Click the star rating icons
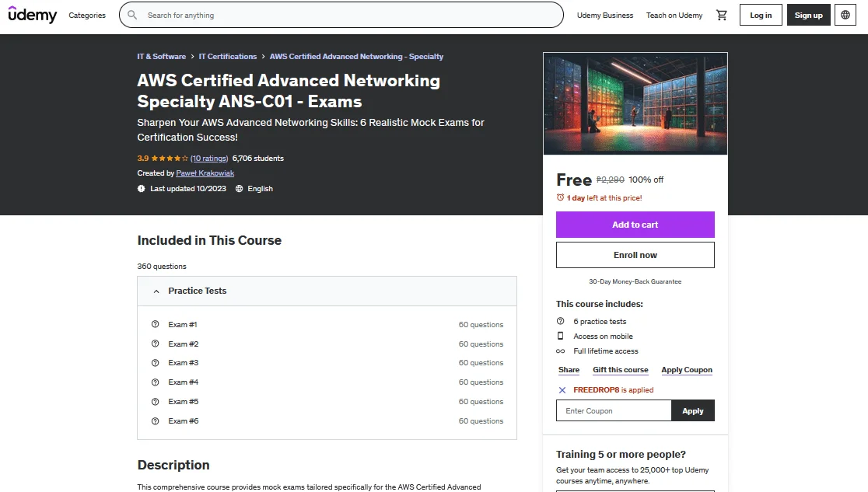 (170, 159)
